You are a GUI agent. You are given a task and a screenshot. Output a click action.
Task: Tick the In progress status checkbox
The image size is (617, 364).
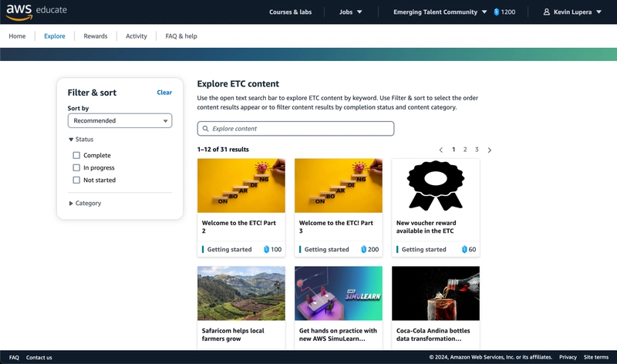click(76, 167)
